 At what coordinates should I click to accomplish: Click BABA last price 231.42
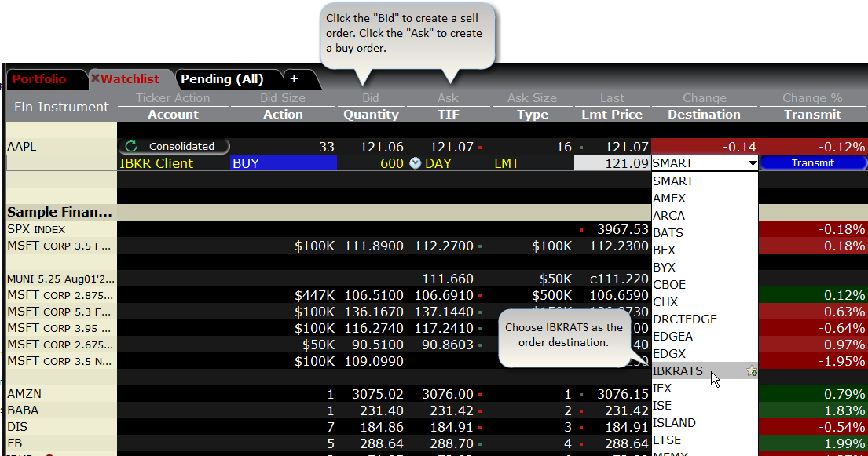click(627, 410)
